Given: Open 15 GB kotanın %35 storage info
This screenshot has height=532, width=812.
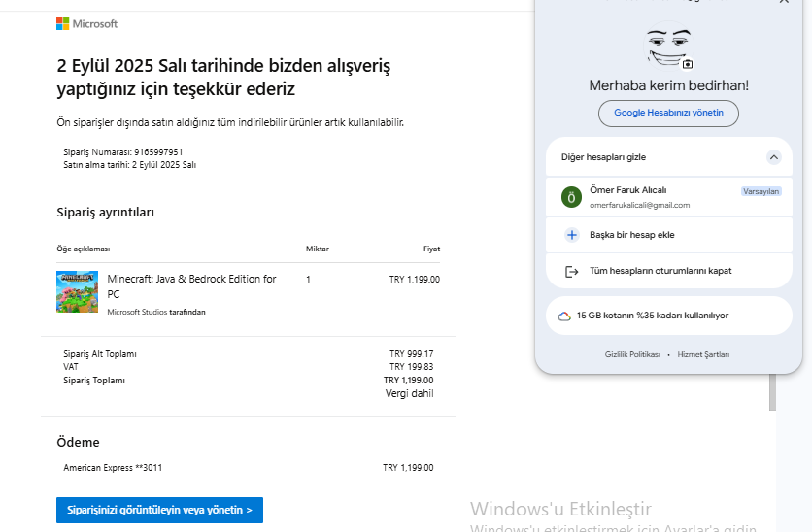Looking at the screenshot, I should 669,316.
